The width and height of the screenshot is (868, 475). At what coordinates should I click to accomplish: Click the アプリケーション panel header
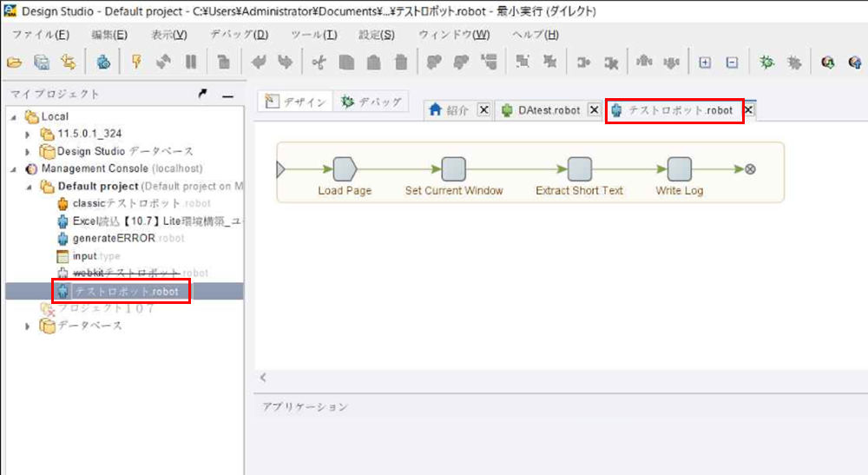(x=305, y=407)
